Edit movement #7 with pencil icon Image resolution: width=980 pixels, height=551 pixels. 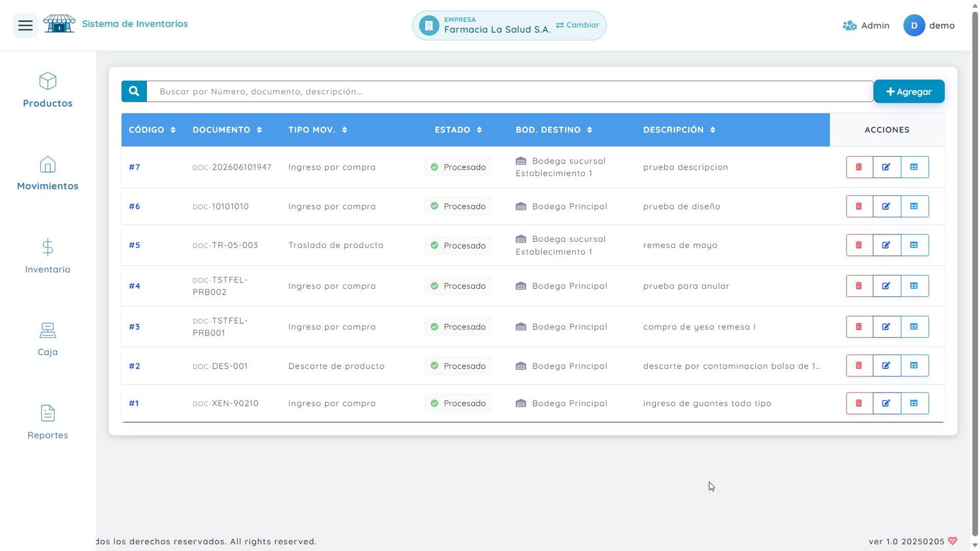tap(886, 167)
